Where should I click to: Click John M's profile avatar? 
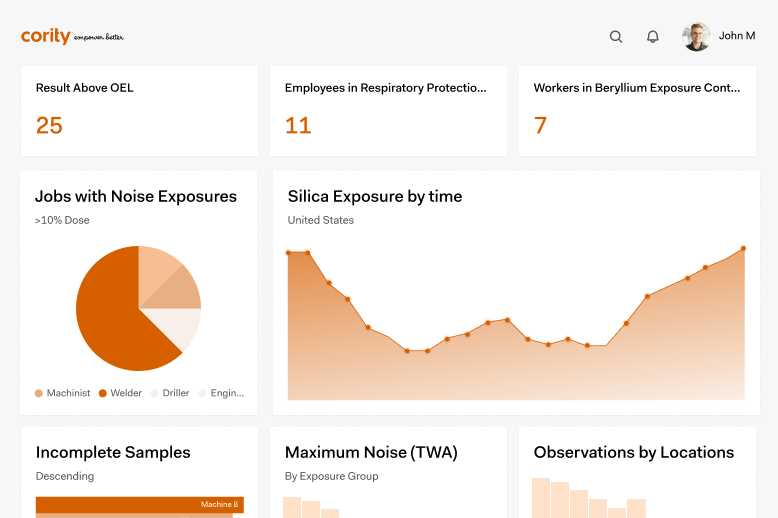(x=696, y=37)
